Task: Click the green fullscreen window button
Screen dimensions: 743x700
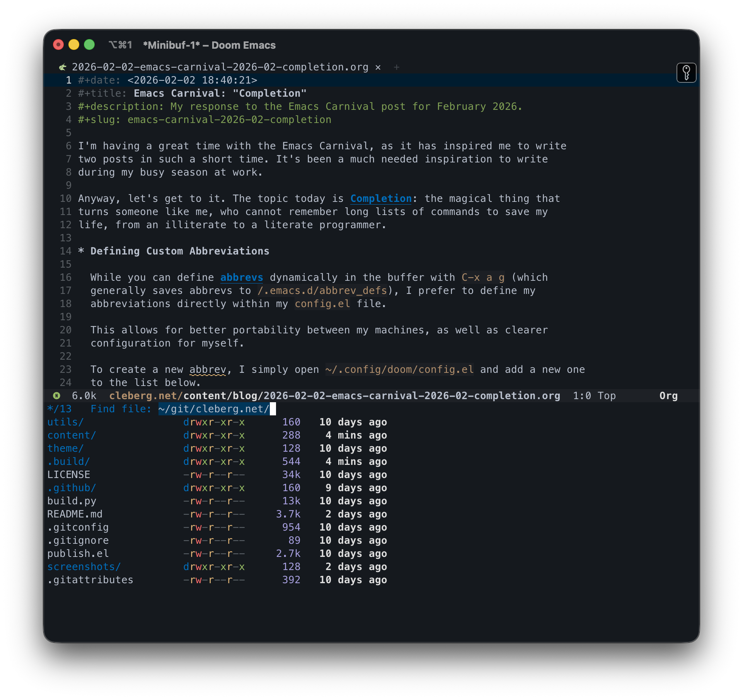Action: [x=89, y=45]
